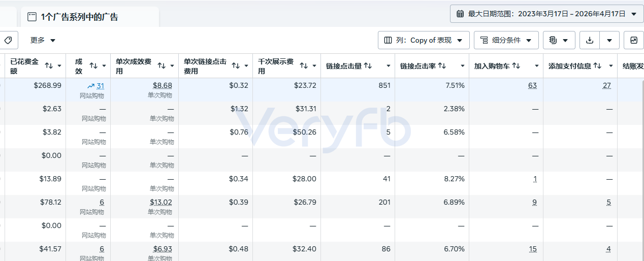644x261 pixels.
Task: Click the $3.82 amount spent cell
Action: coord(52,132)
